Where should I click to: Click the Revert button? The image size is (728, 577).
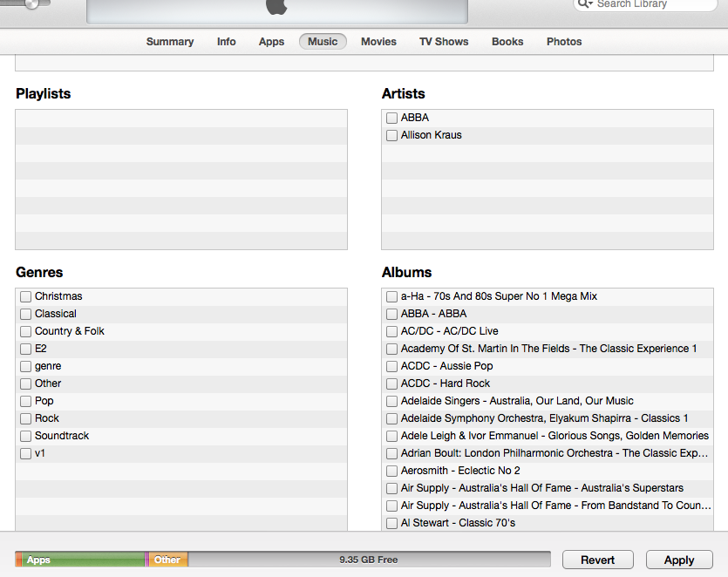597,560
